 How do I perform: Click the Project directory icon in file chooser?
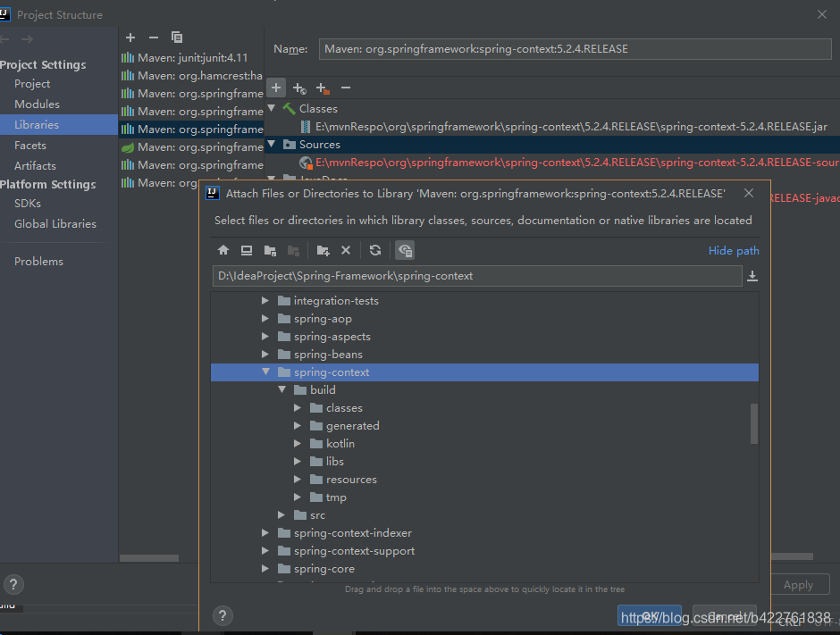pyautogui.click(x=270, y=250)
